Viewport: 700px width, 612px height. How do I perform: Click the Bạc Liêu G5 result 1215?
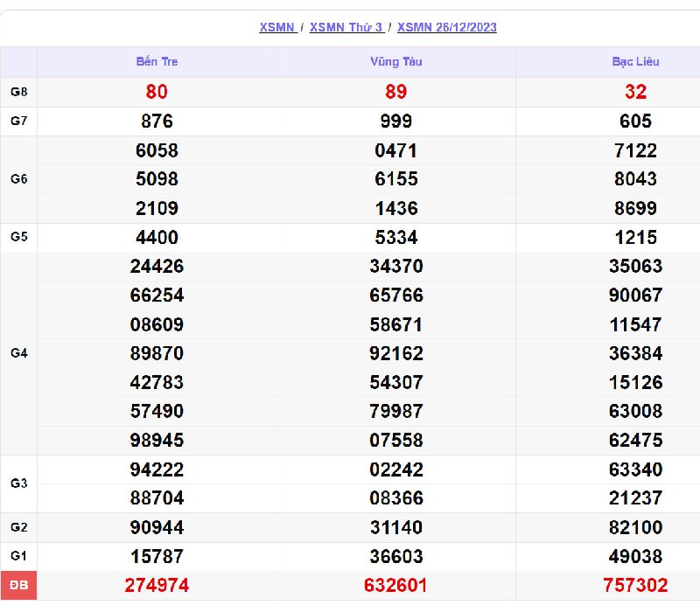tap(635, 237)
